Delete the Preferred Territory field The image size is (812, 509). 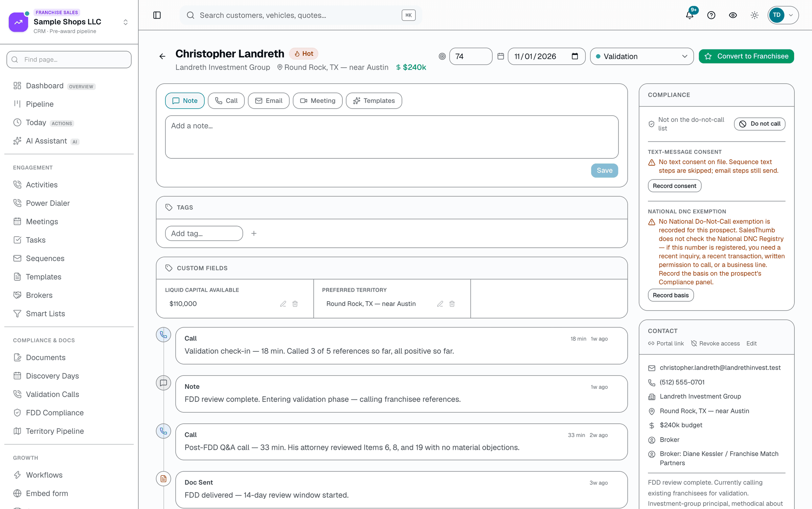452,304
